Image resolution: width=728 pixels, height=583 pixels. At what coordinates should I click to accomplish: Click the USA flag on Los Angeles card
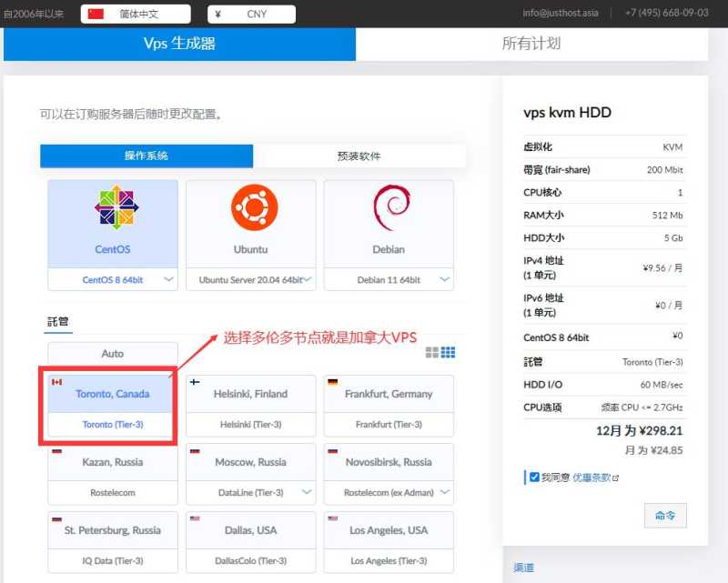pyautogui.click(x=333, y=519)
